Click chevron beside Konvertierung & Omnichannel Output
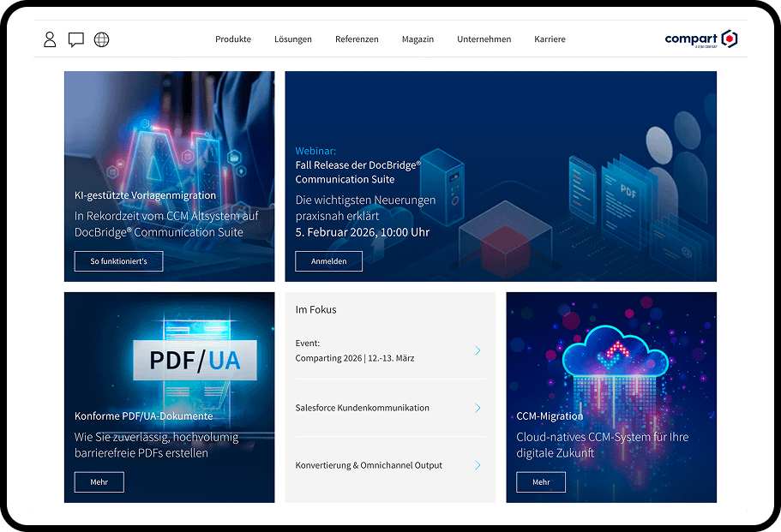This screenshot has height=532, width=781. tap(478, 465)
